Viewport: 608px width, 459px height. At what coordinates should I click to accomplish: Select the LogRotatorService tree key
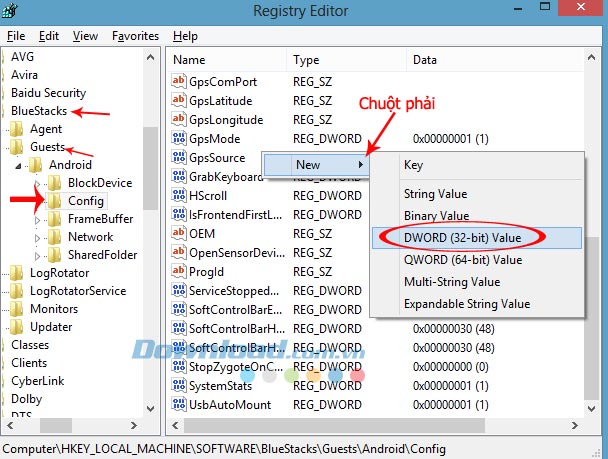pyautogui.click(x=78, y=291)
